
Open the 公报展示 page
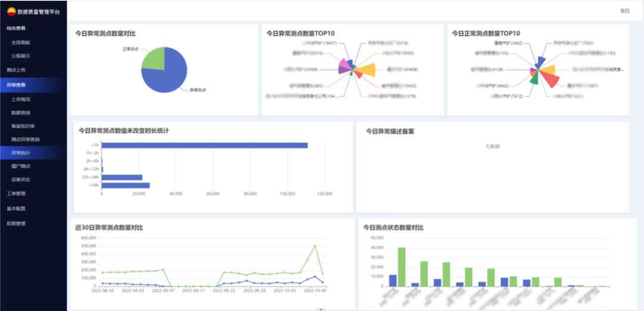(21, 56)
